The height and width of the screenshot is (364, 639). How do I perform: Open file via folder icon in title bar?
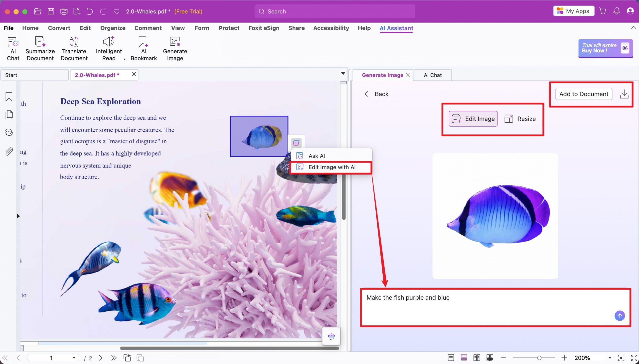coord(37,11)
